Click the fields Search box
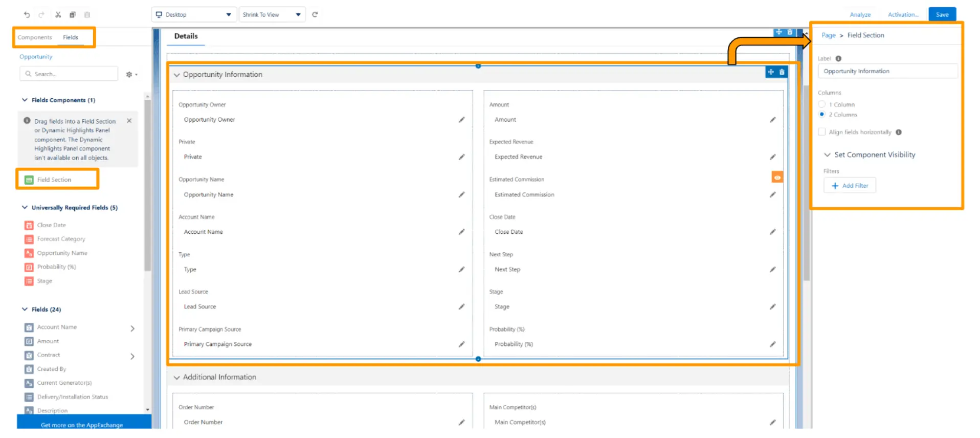 tap(69, 74)
